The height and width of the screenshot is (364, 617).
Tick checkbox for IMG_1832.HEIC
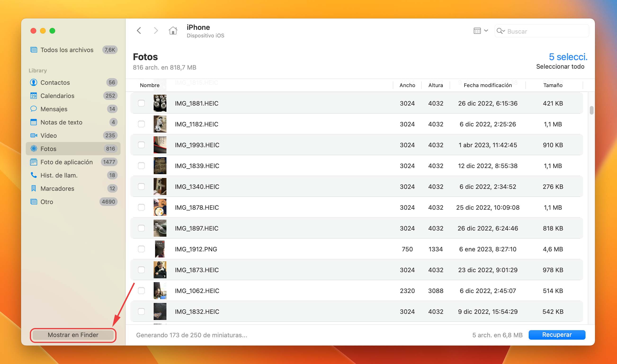pos(141,312)
